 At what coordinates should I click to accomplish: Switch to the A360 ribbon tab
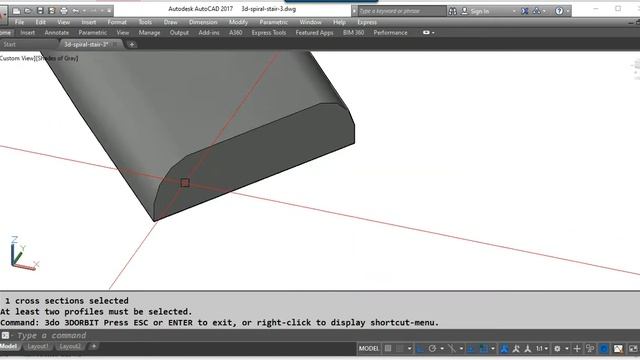(x=236, y=33)
